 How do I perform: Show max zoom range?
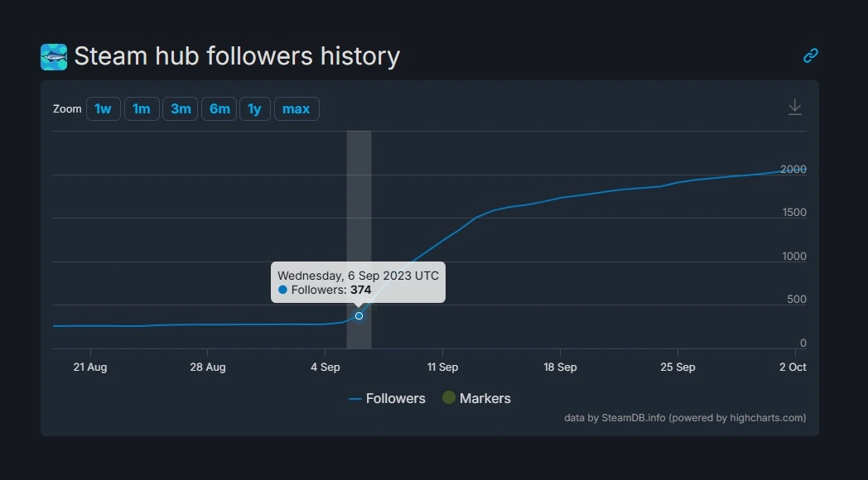pyautogui.click(x=296, y=109)
